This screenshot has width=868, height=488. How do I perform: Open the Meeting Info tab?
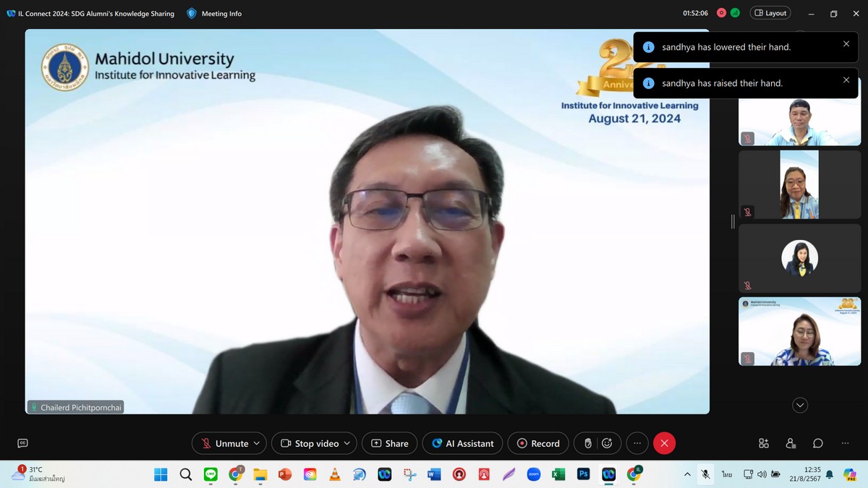tap(214, 13)
